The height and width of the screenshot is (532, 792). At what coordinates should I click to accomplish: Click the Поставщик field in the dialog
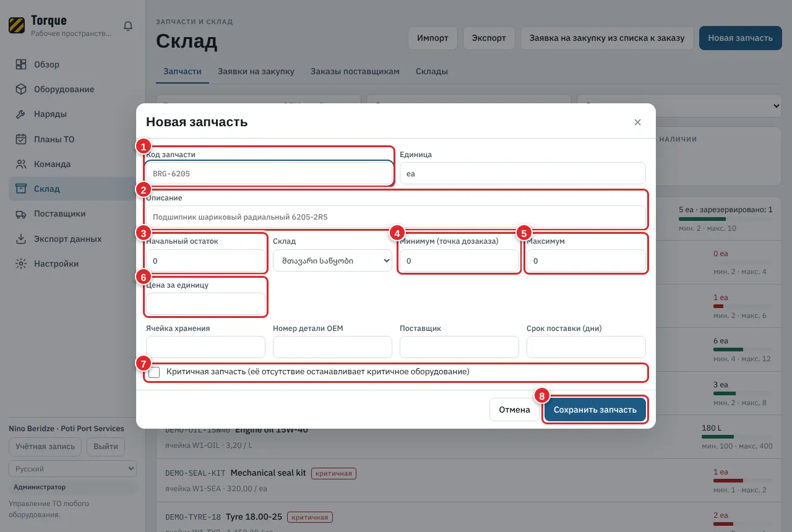coord(459,347)
